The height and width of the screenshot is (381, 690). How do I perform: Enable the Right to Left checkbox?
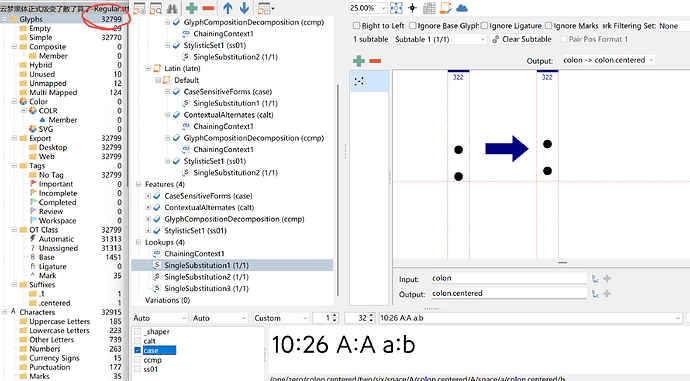click(356, 26)
